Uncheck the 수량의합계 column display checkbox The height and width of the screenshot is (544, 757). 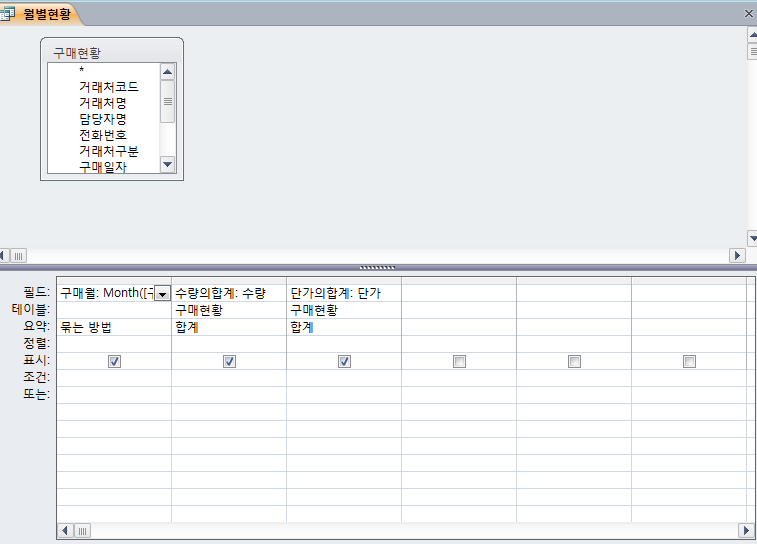(229, 361)
